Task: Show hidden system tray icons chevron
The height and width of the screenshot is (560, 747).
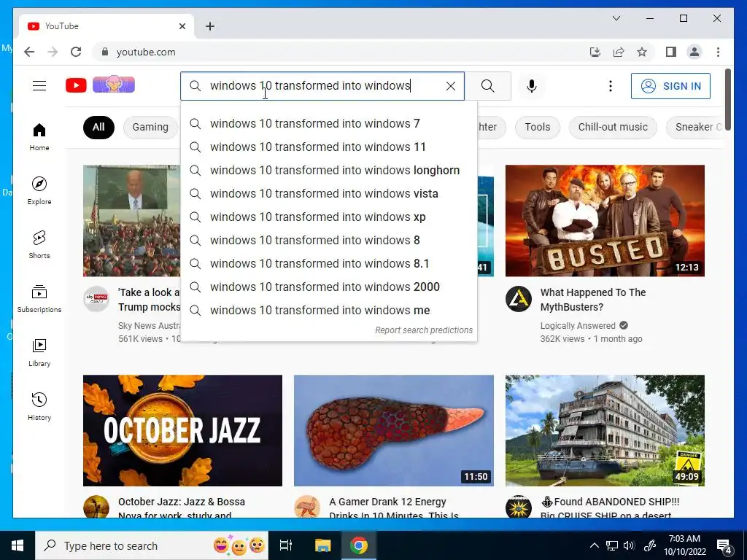Action: [594, 545]
